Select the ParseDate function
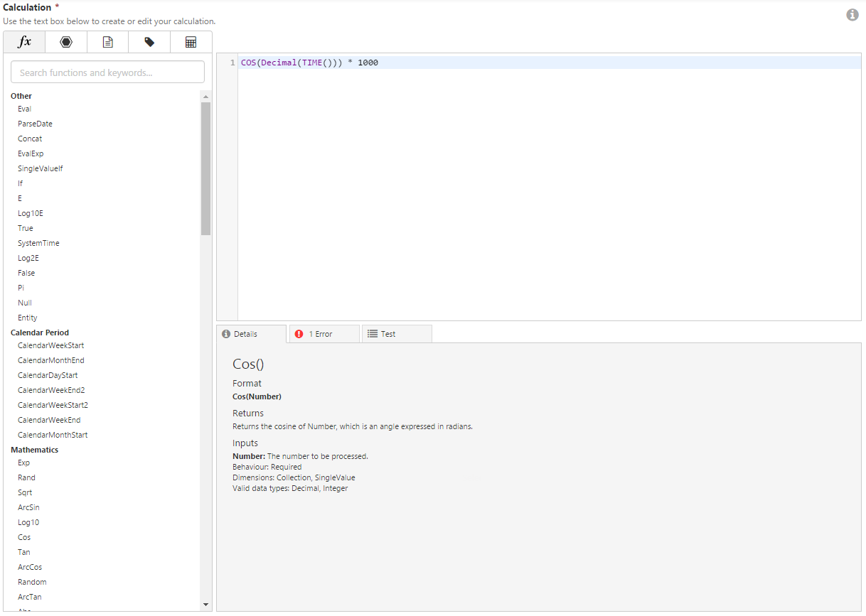 click(x=35, y=124)
